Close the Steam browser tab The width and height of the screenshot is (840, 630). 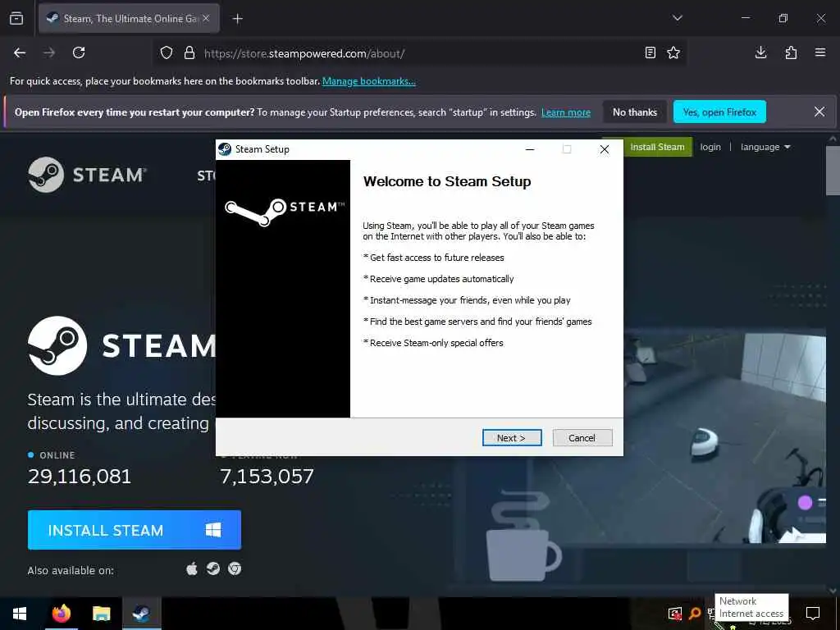pos(206,18)
